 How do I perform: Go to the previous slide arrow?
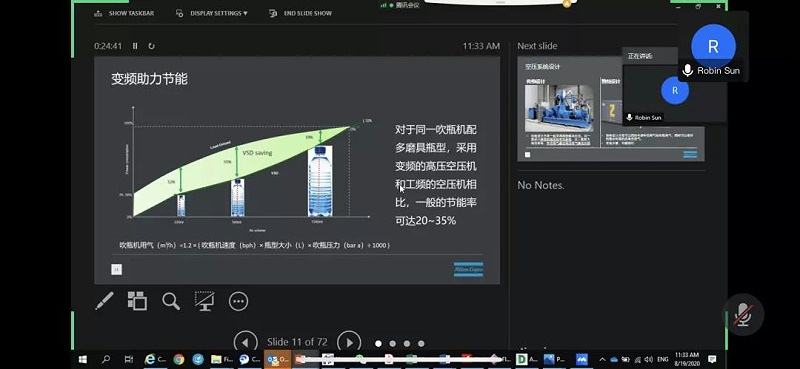tap(245, 343)
